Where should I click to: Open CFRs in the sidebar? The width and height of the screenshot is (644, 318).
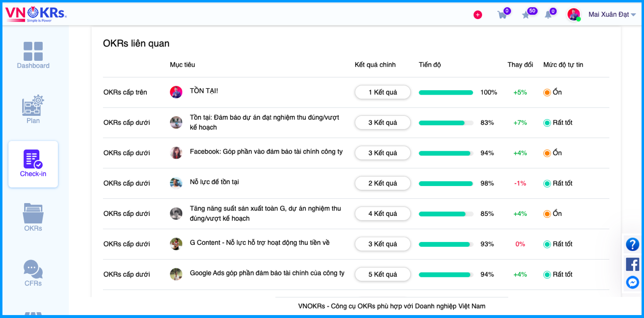coord(33,273)
